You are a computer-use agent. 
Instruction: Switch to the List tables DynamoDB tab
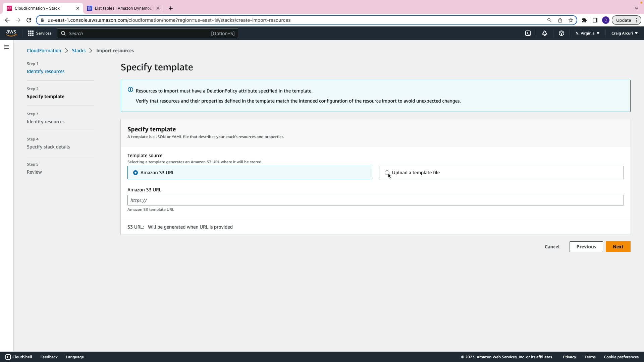[123, 8]
